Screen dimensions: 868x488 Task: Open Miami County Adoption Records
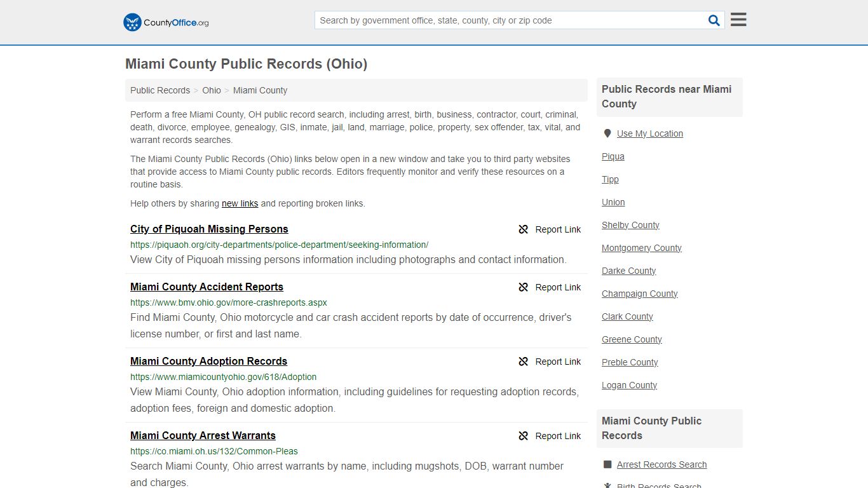click(208, 361)
